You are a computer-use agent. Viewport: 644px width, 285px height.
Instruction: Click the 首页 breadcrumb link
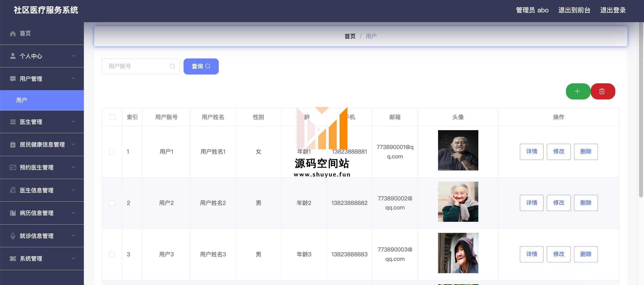(x=350, y=37)
